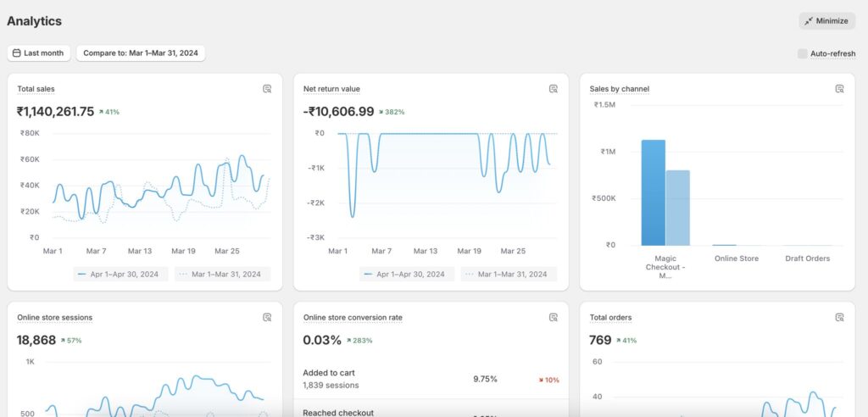The image size is (868, 417).
Task: Open the Online store conversion rate title
Action: [x=353, y=318]
